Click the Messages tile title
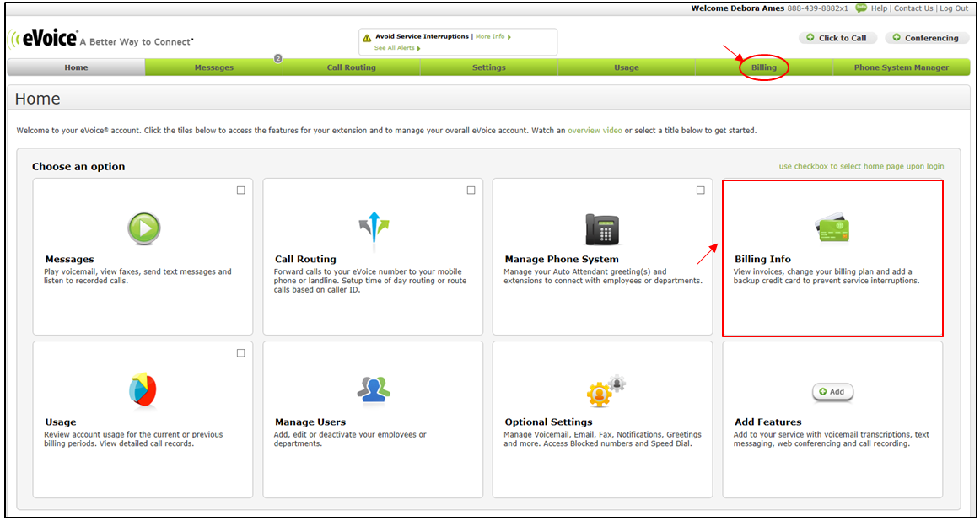Viewport: 980px width, 521px height. point(69,260)
